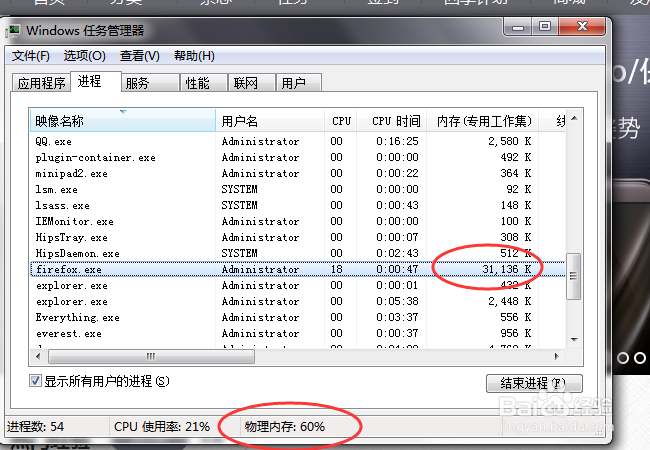Select explorer.exe with CPU time 0:05:38

tap(298, 301)
